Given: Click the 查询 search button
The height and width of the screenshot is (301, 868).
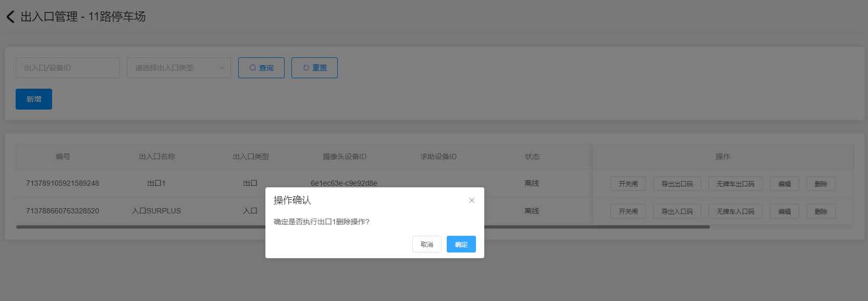Looking at the screenshot, I should 261,68.
